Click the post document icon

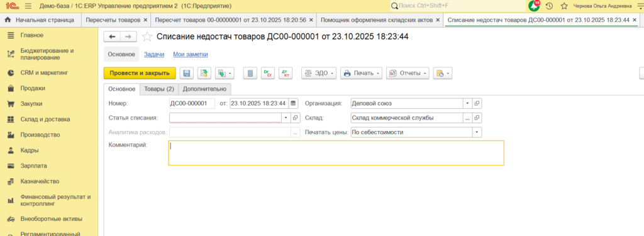pyautogui.click(x=204, y=73)
